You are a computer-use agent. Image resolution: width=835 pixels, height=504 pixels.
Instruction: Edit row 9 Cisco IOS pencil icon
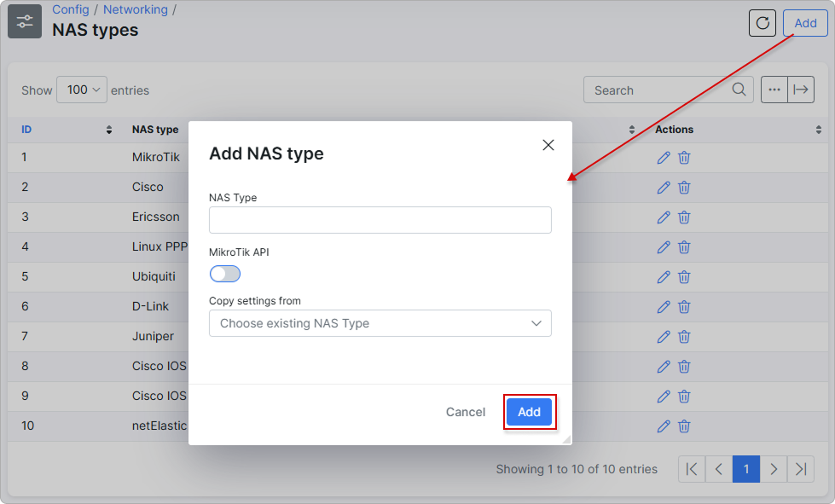point(663,396)
